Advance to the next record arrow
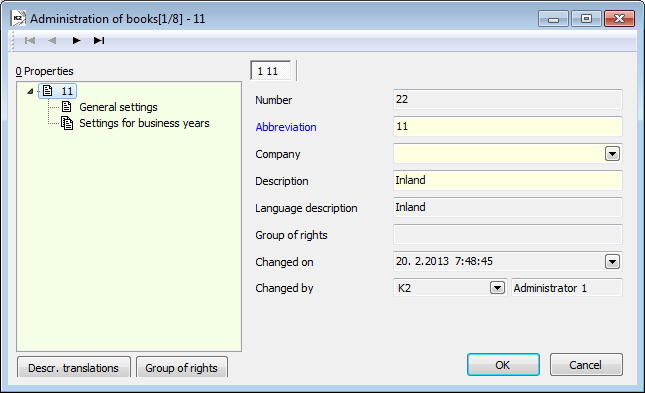 [x=77, y=40]
